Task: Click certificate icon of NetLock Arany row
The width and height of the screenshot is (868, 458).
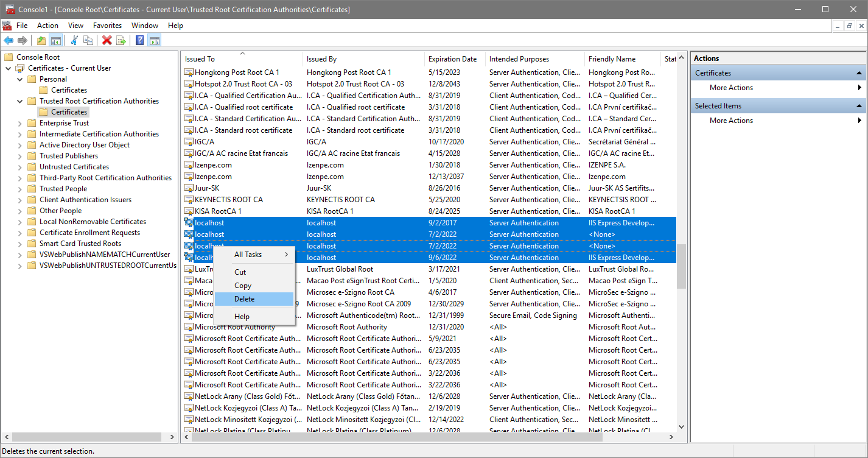Action: coord(189,396)
